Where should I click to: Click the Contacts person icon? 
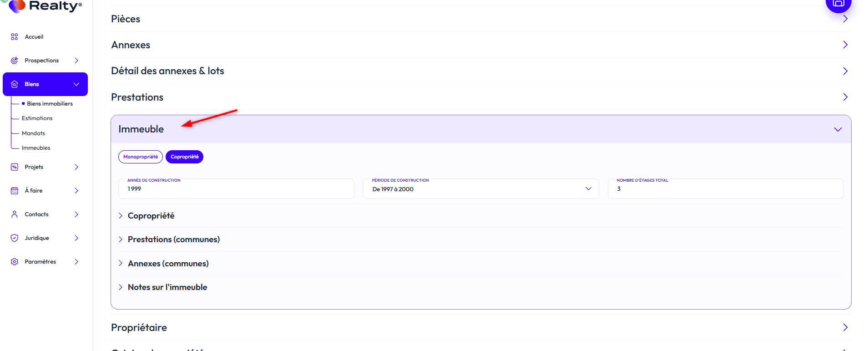click(15, 214)
